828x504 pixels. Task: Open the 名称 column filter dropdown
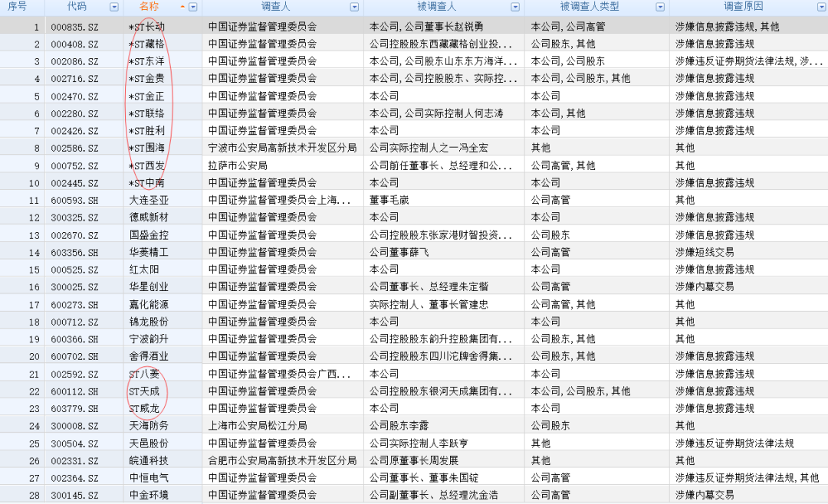(x=193, y=7)
